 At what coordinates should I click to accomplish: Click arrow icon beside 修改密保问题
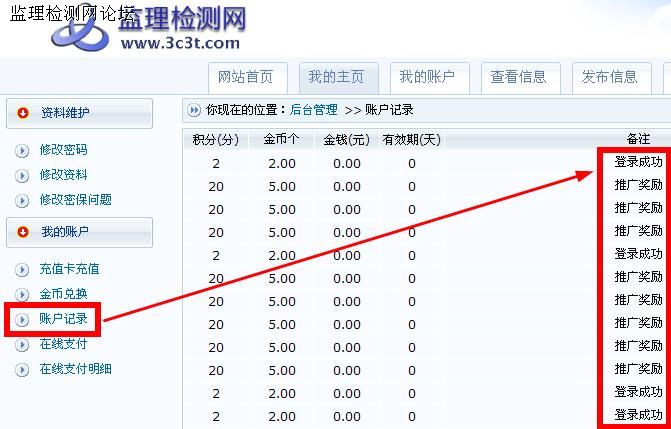pyautogui.click(x=22, y=201)
